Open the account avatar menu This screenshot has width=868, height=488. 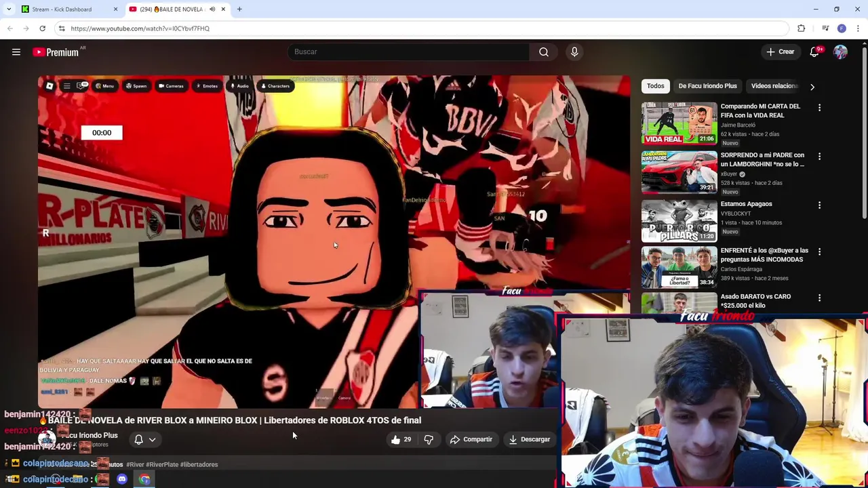click(840, 52)
